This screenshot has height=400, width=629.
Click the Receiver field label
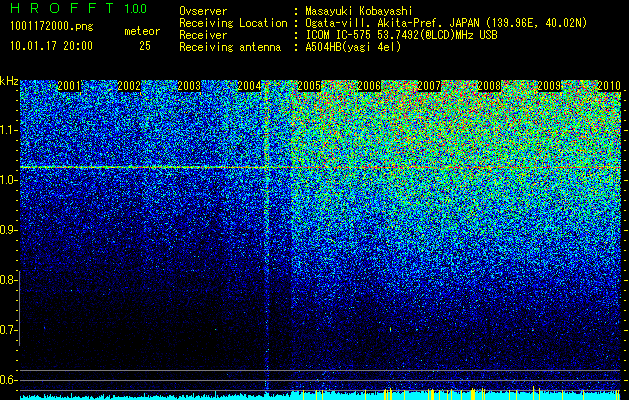[203, 35]
